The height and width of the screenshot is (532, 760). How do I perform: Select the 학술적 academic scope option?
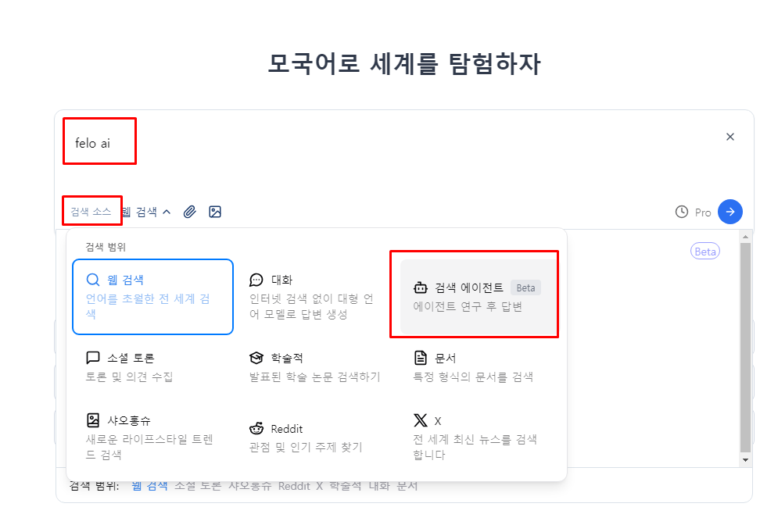(316, 367)
